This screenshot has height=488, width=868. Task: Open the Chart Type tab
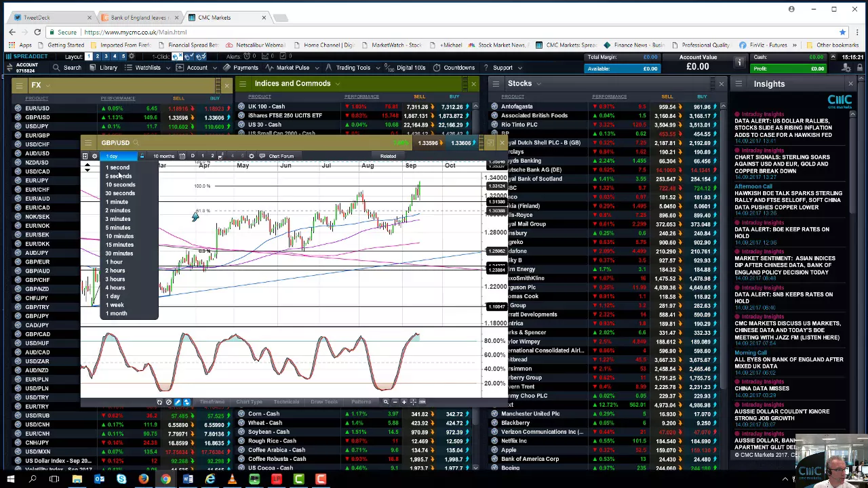249,402
